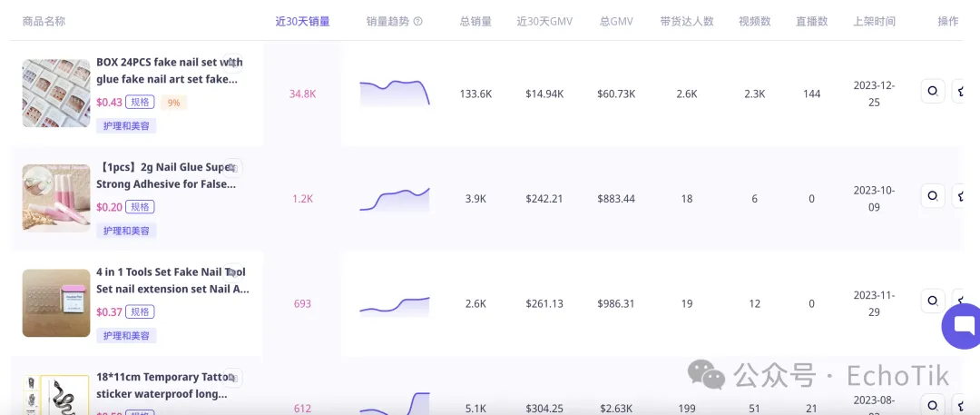Open 规格 tag for 2g Nail Glue
This screenshot has width=980, height=415.
(140, 207)
